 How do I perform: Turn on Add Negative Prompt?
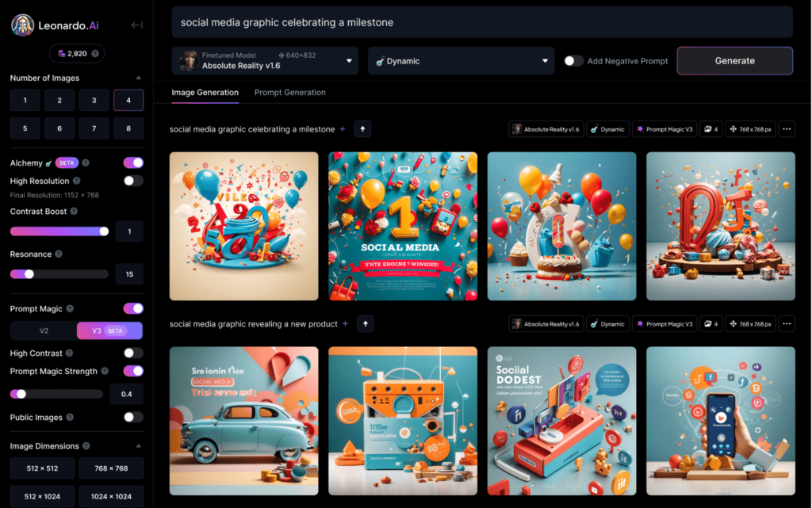coord(573,61)
